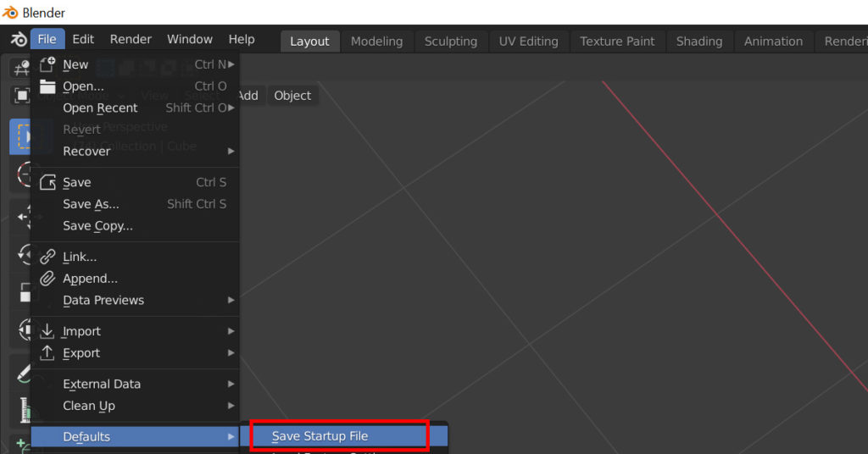
Task: Expand the Export submenu
Action: click(135, 353)
